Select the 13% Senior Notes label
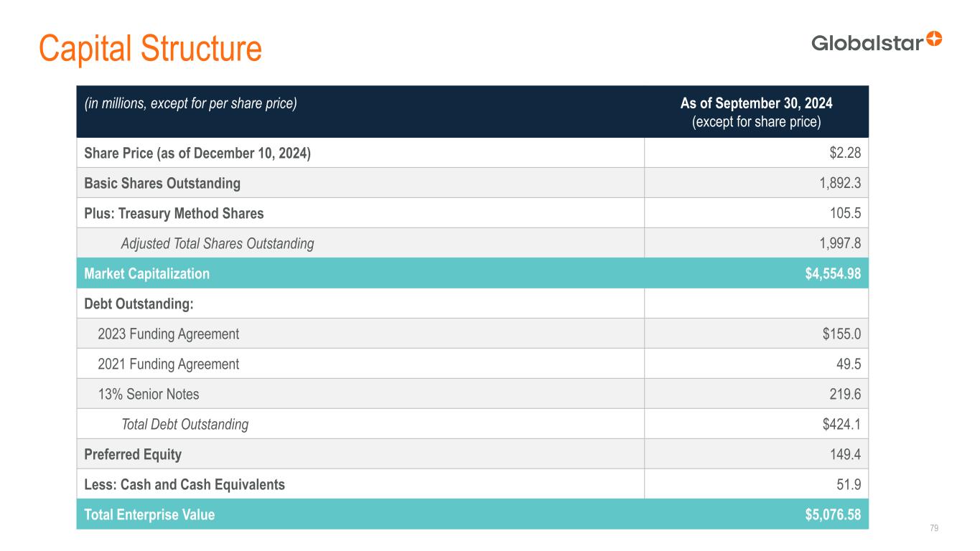Viewport: 980px width, 551px height. 148,394
